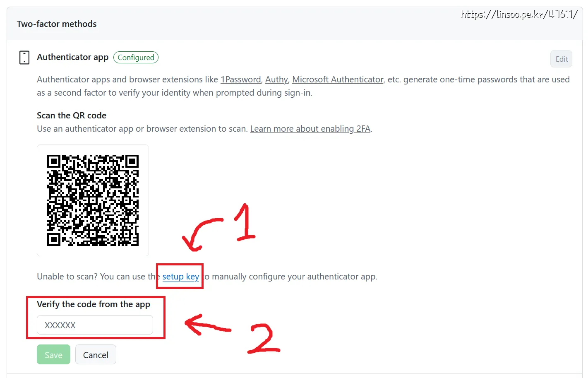
Task: Click the QR code image
Action: pyautogui.click(x=93, y=200)
